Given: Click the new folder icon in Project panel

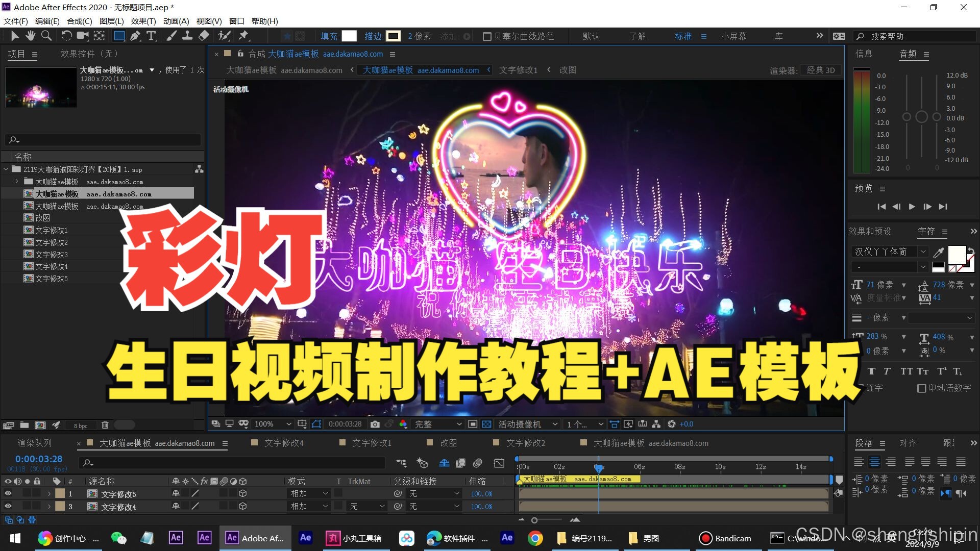Looking at the screenshot, I should (24, 425).
